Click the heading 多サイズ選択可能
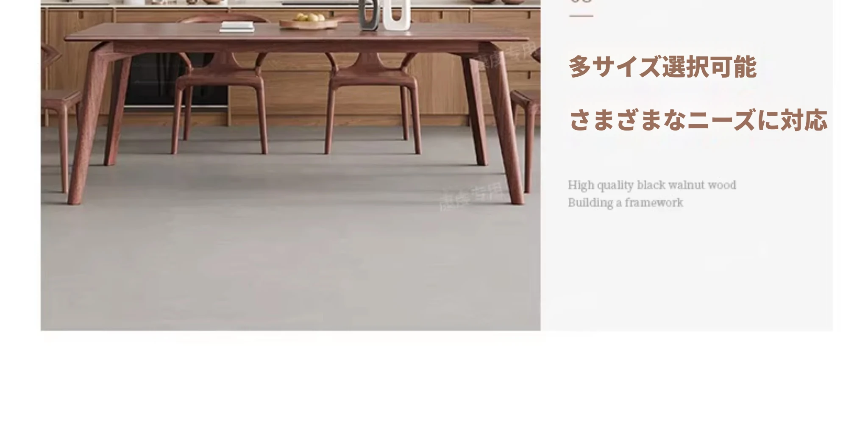 pos(662,67)
